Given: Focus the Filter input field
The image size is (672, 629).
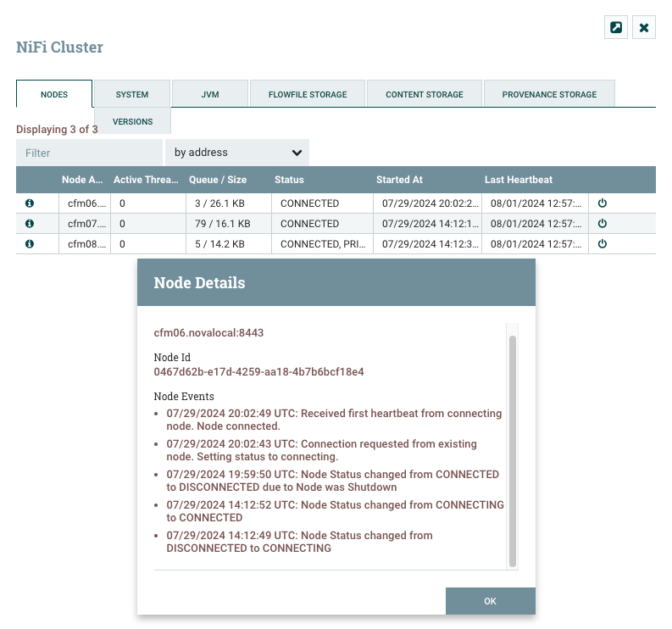Looking at the screenshot, I should click(x=89, y=153).
